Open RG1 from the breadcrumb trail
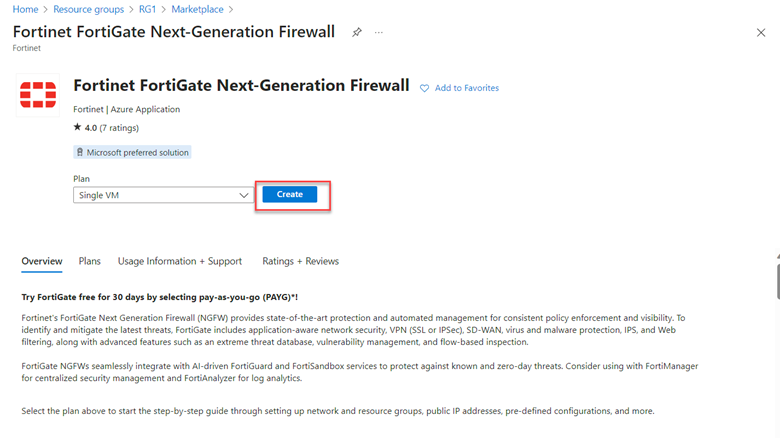The width and height of the screenshot is (780, 438). tap(146, 9)
